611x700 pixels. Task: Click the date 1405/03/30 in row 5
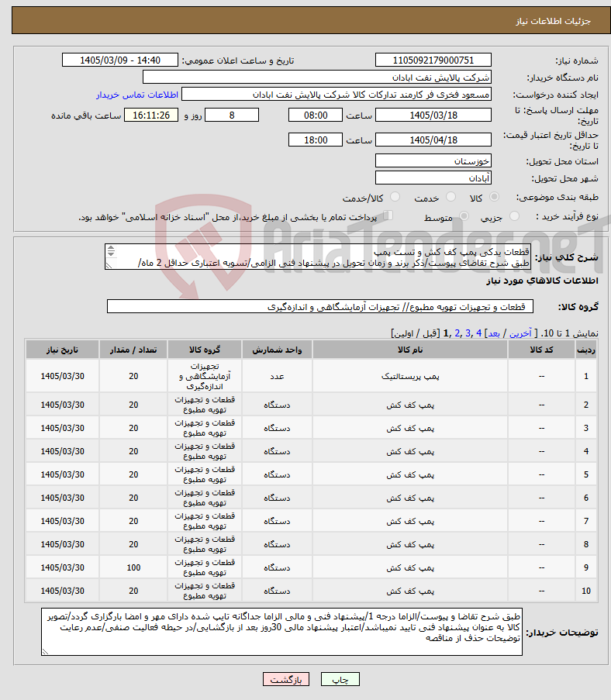tap(63, 474)
